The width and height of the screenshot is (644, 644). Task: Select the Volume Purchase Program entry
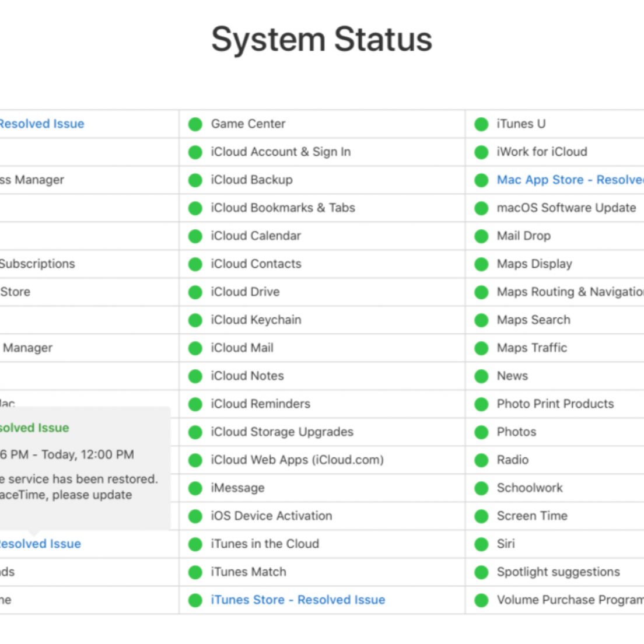[569, 600]
